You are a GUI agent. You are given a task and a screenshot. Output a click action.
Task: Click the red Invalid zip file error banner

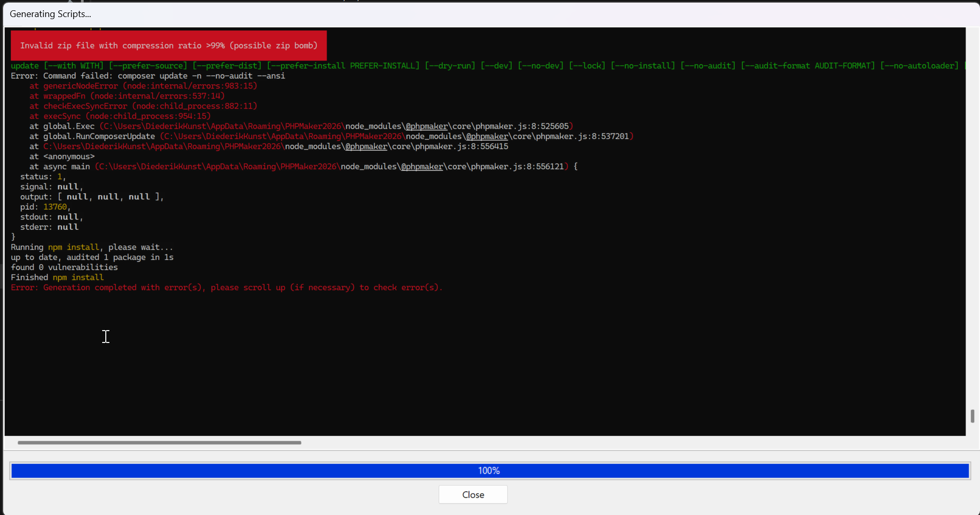point(169,45)
